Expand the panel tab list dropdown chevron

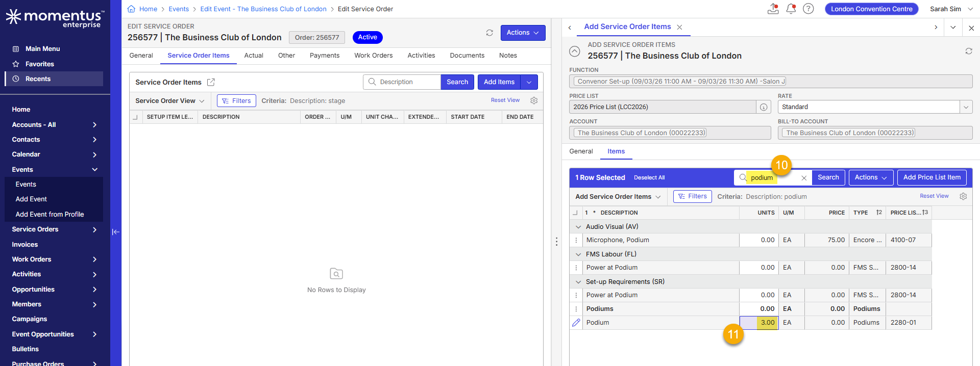point(953,28)
